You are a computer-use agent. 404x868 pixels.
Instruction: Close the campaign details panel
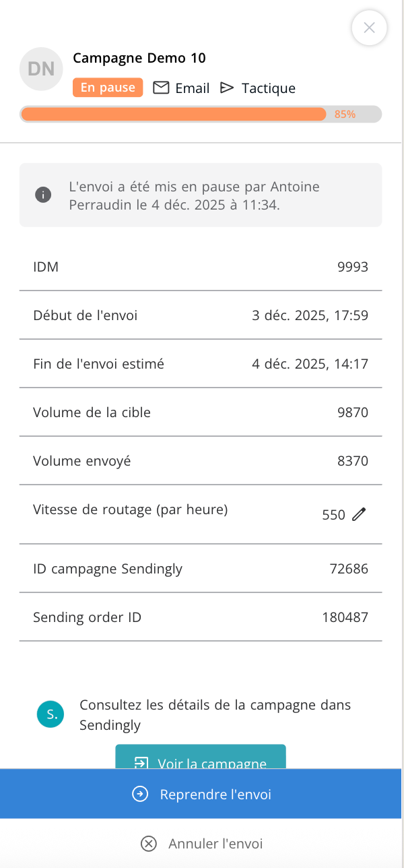pos(369,28)
